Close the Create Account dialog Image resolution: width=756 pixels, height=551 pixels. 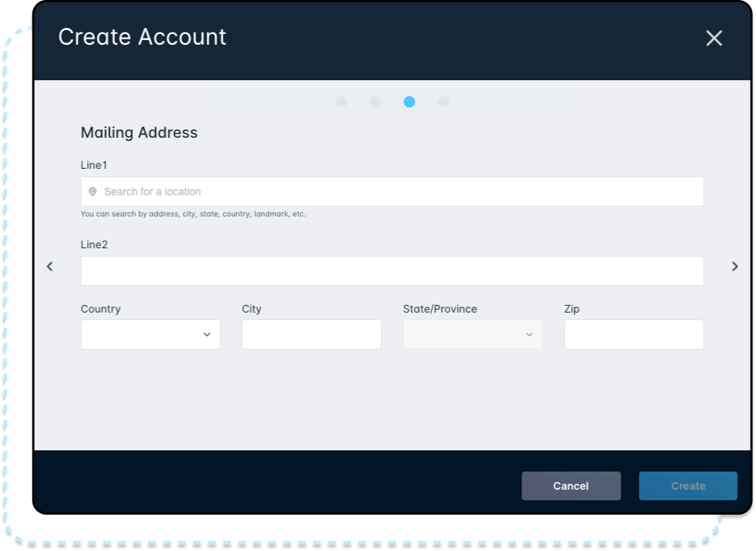pos(714,38)
